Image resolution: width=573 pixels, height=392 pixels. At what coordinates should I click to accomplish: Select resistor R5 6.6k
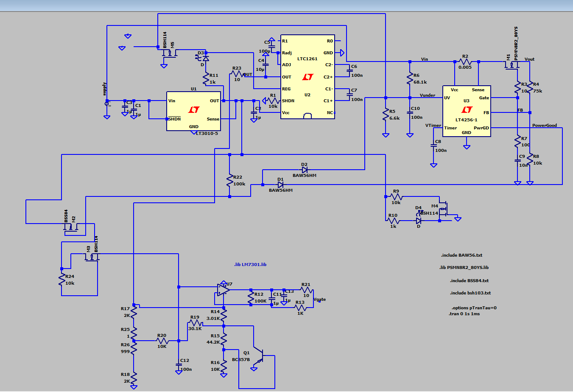(386, 115)
